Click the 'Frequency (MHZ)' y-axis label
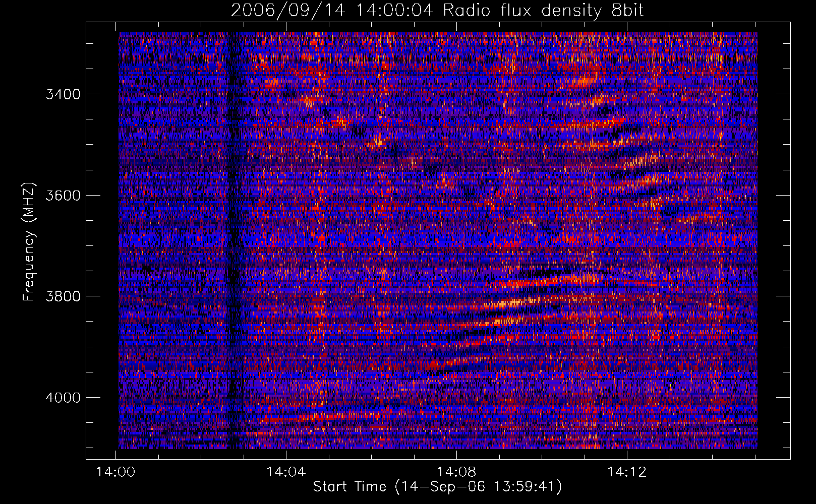 [x=29, y=242]
